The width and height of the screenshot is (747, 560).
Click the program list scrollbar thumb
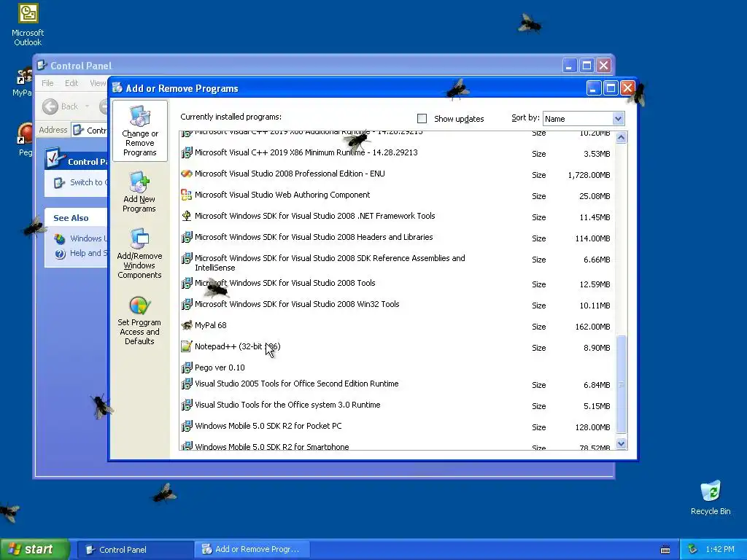point(622,384)
